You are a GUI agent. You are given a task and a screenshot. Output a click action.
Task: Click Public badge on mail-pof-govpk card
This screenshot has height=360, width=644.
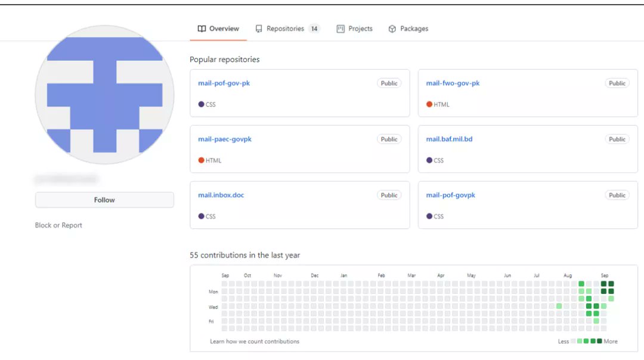617,195
